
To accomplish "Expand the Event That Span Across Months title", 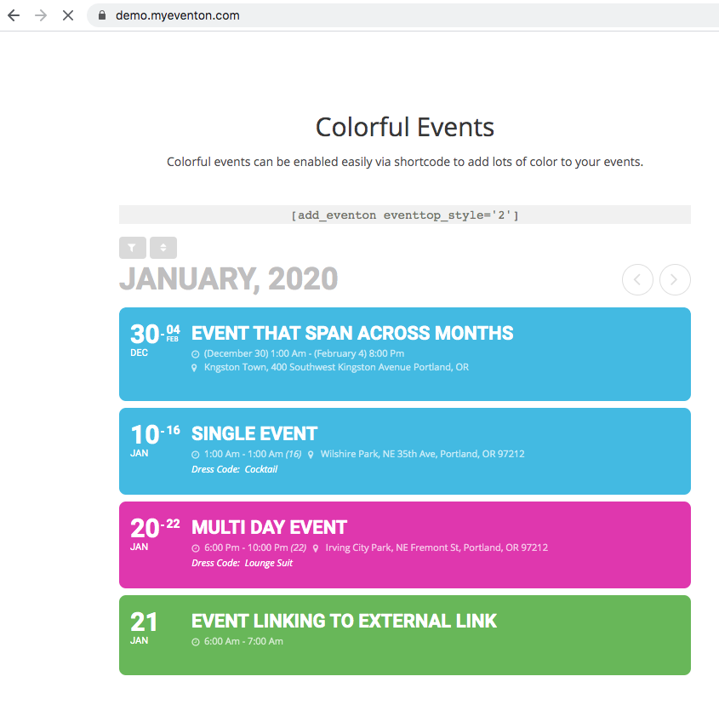I will (x=352, y=333).
